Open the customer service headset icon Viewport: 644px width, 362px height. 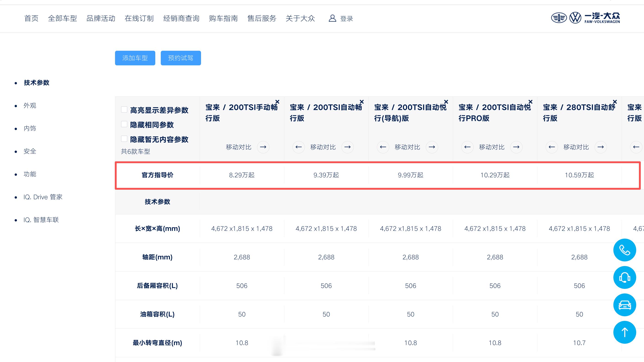(624, 278)
